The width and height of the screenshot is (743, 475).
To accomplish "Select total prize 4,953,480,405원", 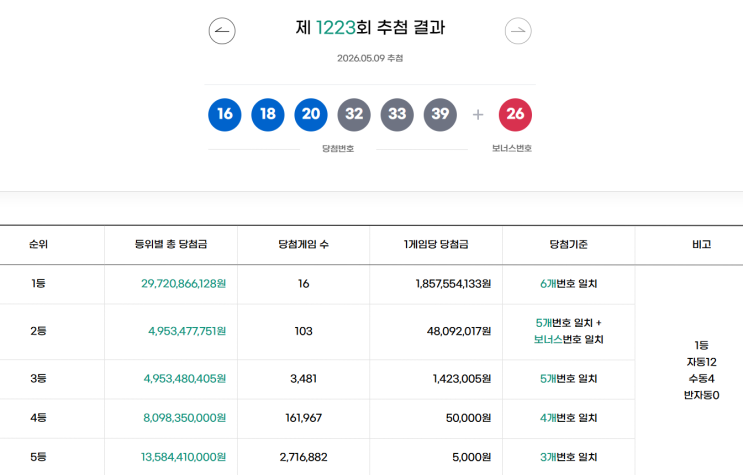I will click(x=185, y=378).
